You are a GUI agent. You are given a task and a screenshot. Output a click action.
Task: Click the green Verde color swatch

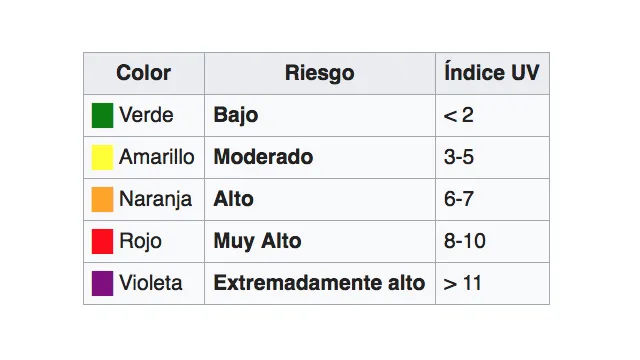102,116
